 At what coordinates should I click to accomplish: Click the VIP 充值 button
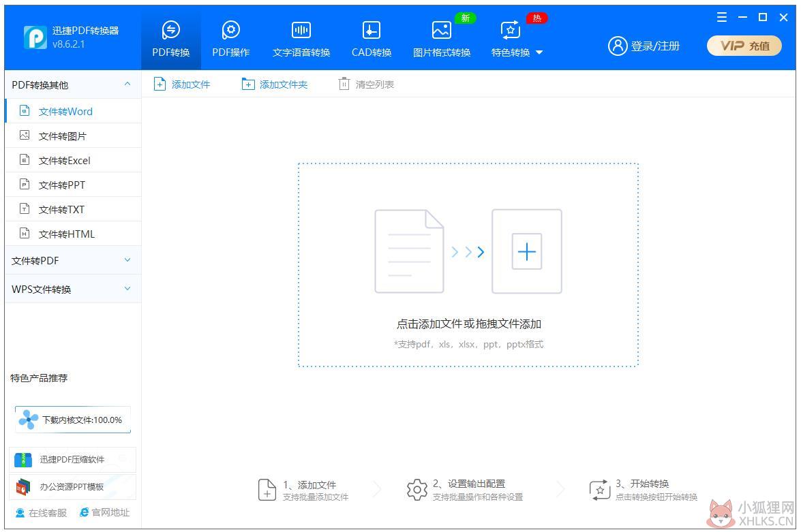[744, 46]
